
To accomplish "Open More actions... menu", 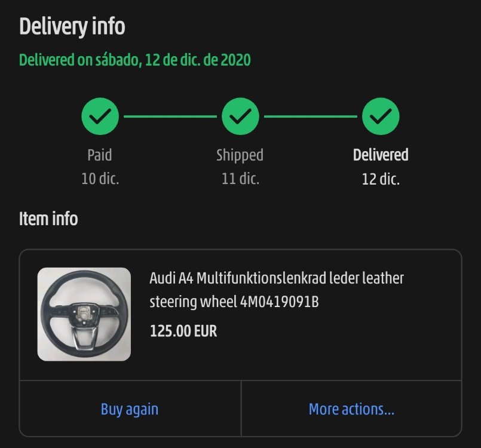I will pos(351,409).
